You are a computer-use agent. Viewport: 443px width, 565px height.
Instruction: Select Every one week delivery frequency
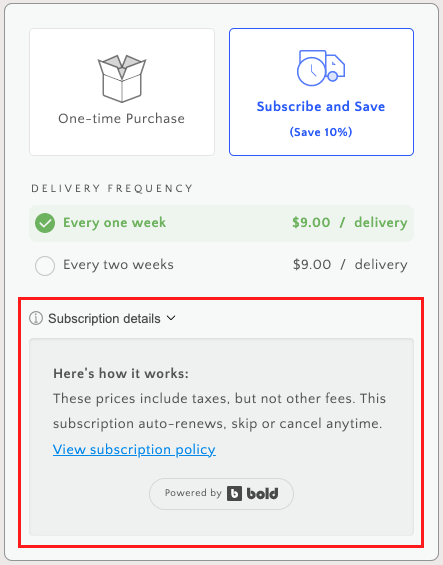221,223
